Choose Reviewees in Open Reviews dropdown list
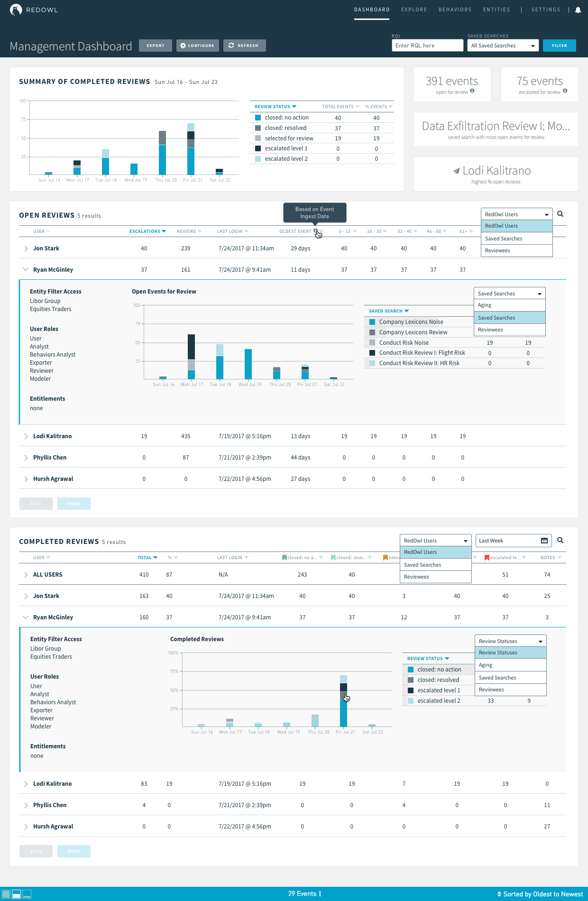Screen dimensions: 588x901 click(x=517, y=250)
